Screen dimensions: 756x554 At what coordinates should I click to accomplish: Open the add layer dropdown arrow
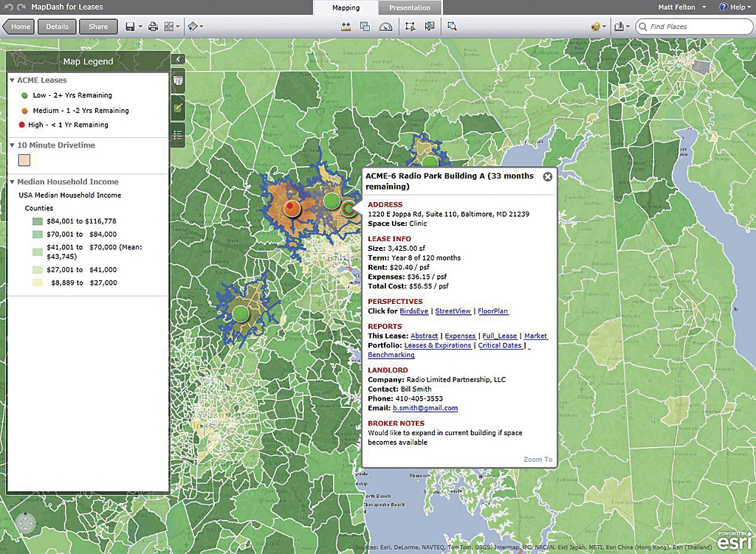[x=201, y=27]
